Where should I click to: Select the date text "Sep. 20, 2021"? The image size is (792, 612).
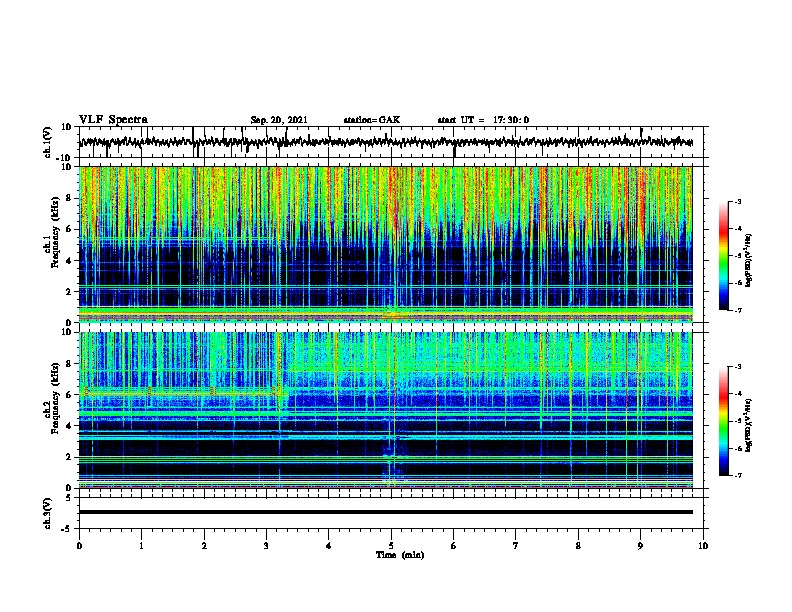pyautogui.click(x=279, y=120)
